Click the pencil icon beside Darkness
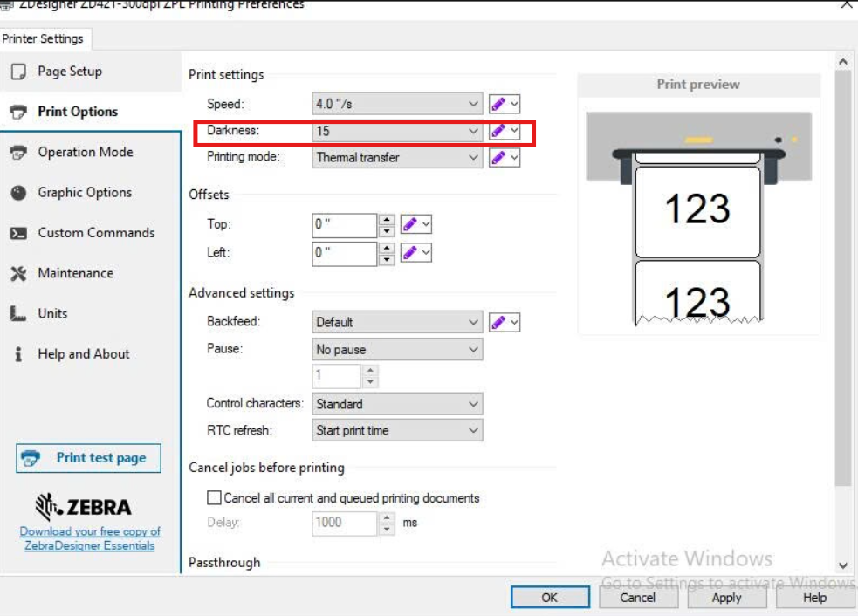Image resolution: width=858 pixels, height=616 pixels. click(498, 131)
